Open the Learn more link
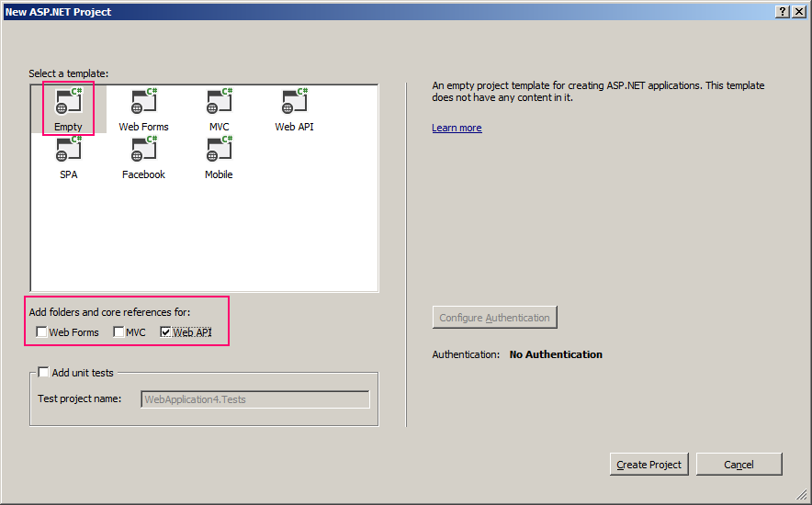The width and height of the screenshot is (812, 505). 457,128
